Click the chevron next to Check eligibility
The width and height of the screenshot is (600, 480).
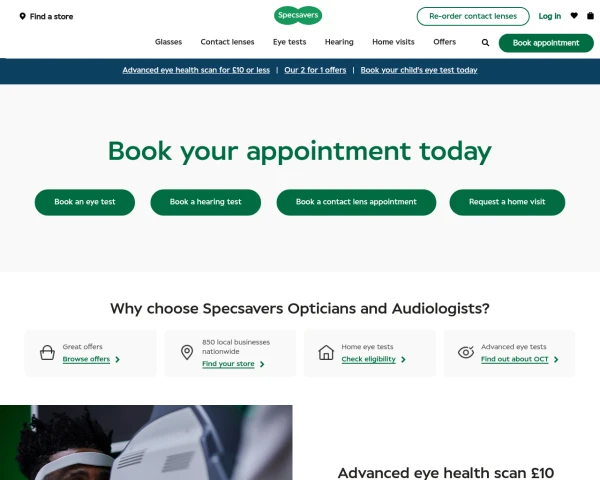tap(403, 359)
